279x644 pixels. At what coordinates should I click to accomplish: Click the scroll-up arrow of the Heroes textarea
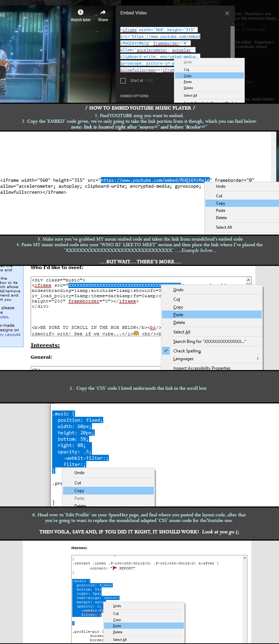click(x=244, y=558)
